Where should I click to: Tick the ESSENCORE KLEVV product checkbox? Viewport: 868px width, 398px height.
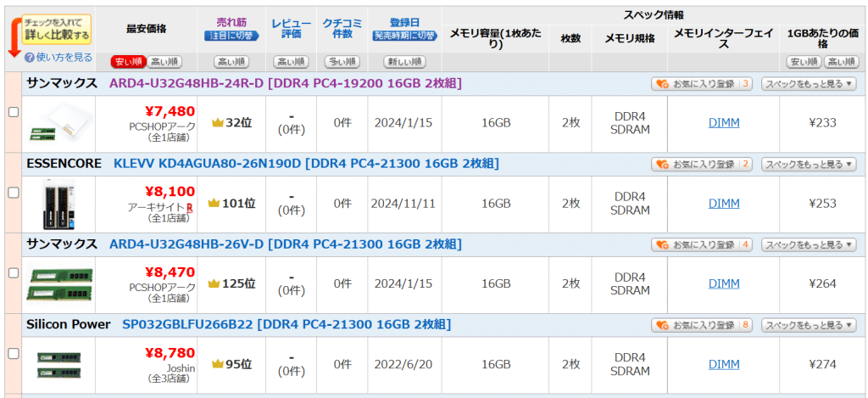[14, 193]
